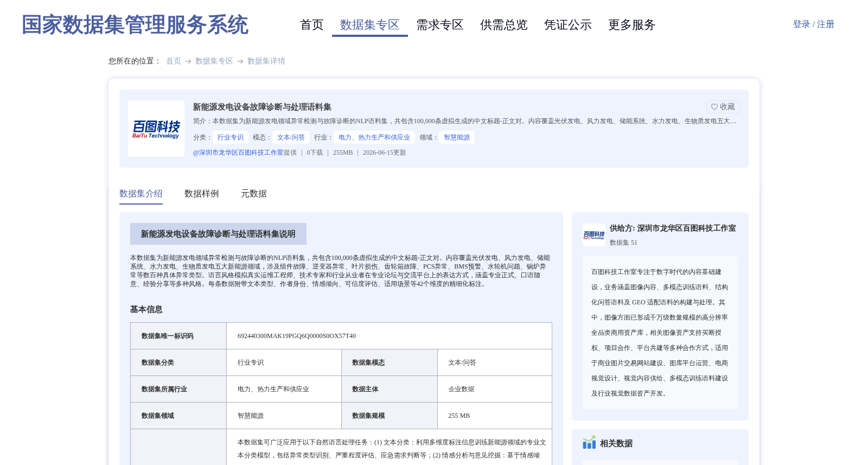Click the 255MB size text in header
Viewport: 868px width, 465px height.
click(343, 153)
